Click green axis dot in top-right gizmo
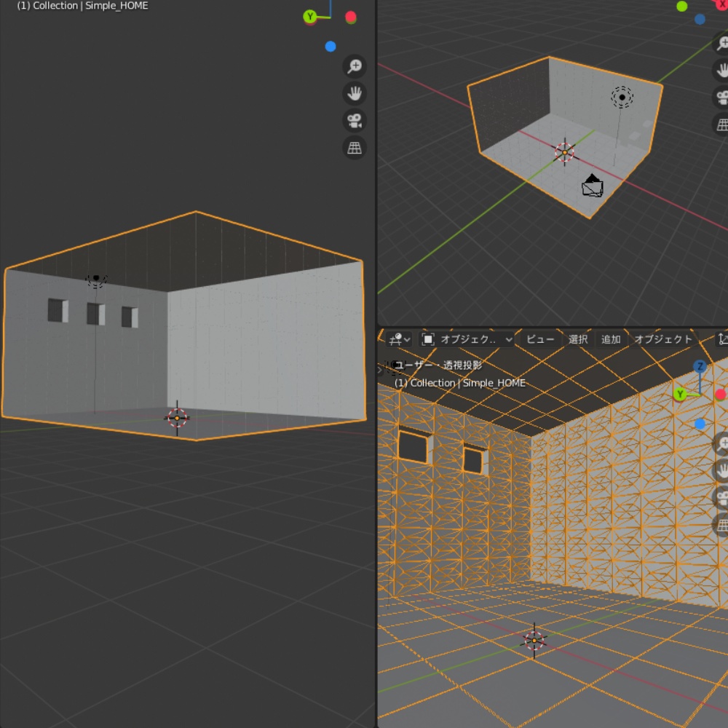This screenshot has width=728, height=728. point(682,6)
